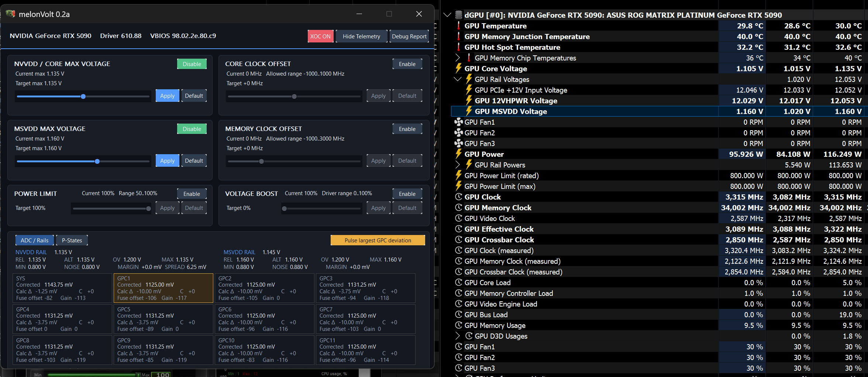
Task: Click the fan icon on GPU Fan2 RPM row
Action: (x=458, y=133)
